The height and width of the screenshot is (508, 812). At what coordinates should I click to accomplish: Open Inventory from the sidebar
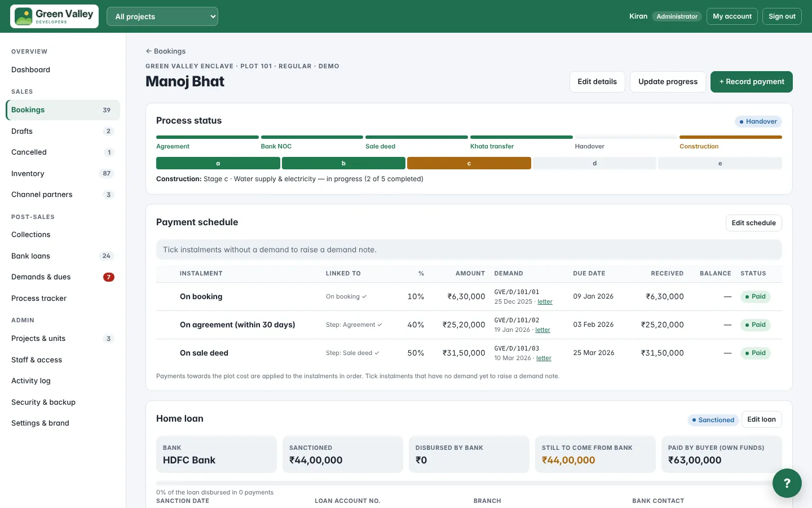63,174
